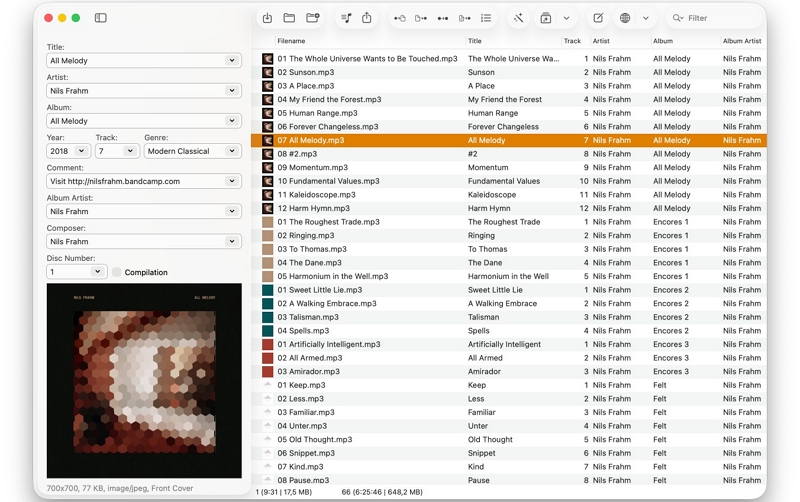
Task: Sort by the Artist column header
Action: pyautogui.click(x=601, y=41)
